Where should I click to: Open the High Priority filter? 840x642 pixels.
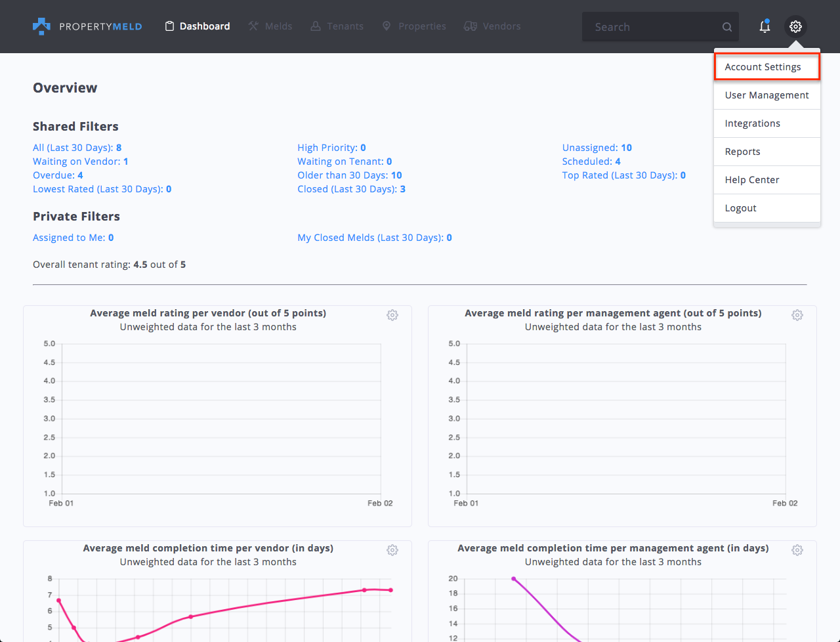point(331,148)
